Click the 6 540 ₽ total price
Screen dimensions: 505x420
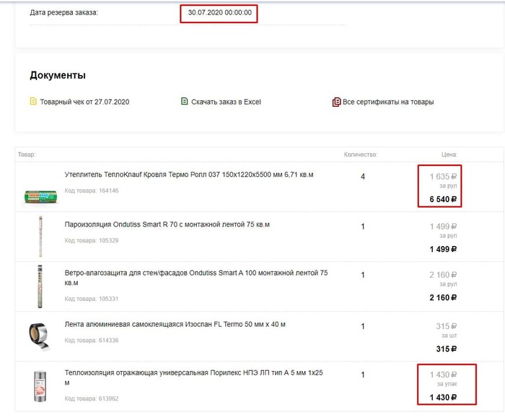click(444, 198)
